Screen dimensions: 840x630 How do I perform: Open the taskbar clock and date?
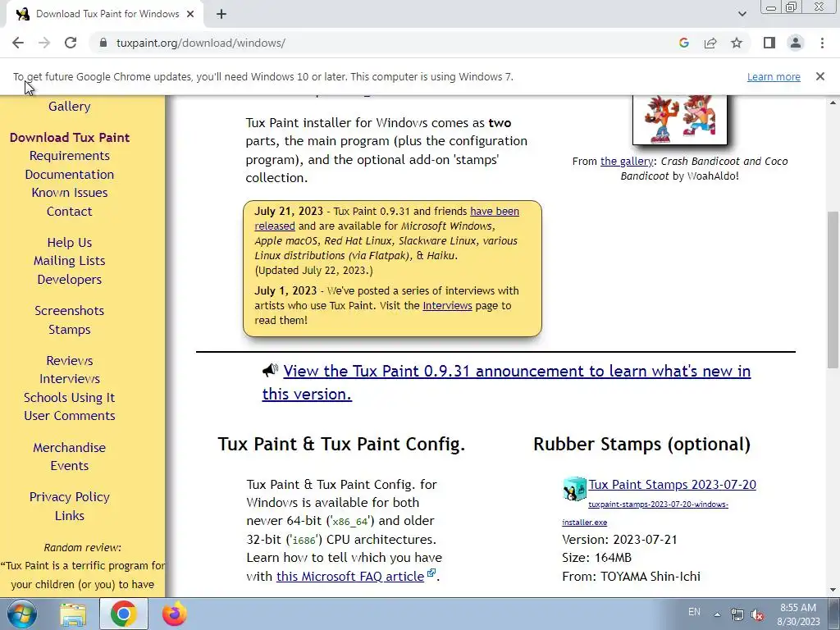tap(798, 614)
